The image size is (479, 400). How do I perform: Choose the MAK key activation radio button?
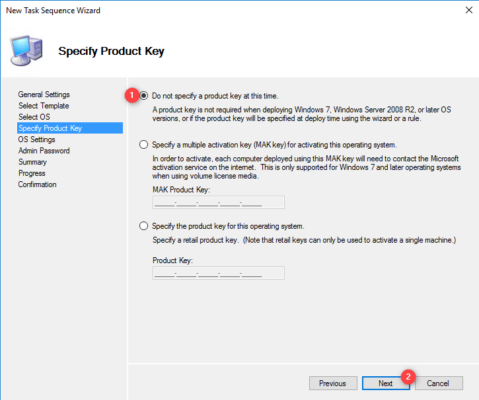(x=144, y=145)
